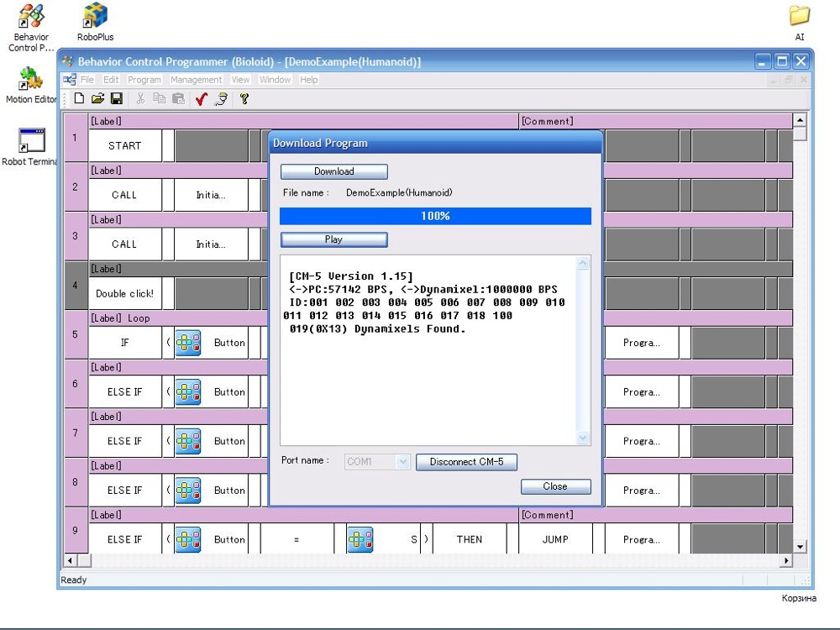Click log output scrollbar up arrow
840x630 pixels.
pos(583,263)
